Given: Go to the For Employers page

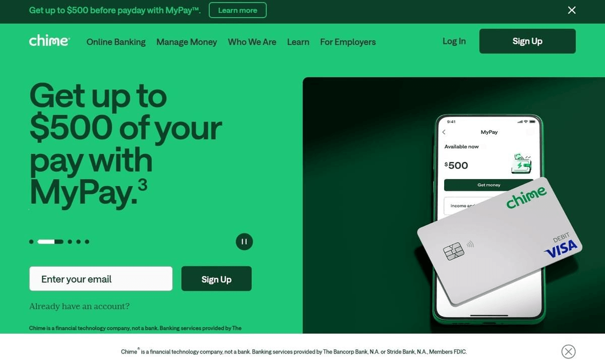Looking at the screenshot, I should point(348,42).
